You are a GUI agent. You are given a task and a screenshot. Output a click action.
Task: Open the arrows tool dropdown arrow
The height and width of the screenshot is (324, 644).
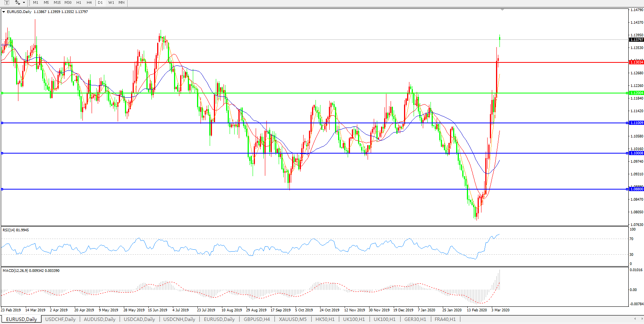coord(24,3)
